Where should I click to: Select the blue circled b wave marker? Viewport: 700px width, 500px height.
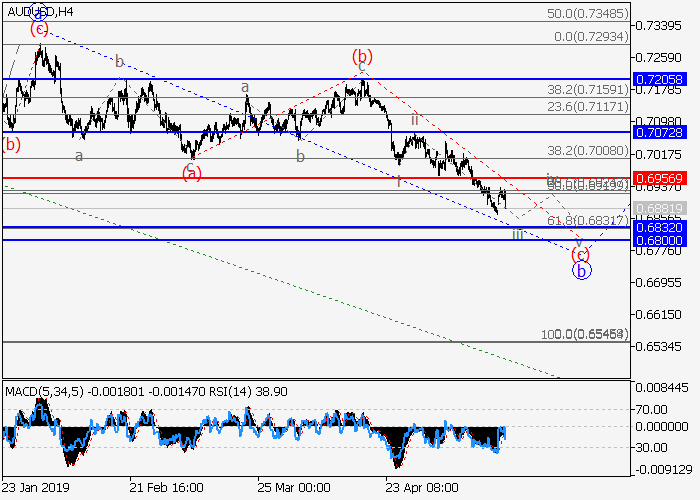(581, 269)
